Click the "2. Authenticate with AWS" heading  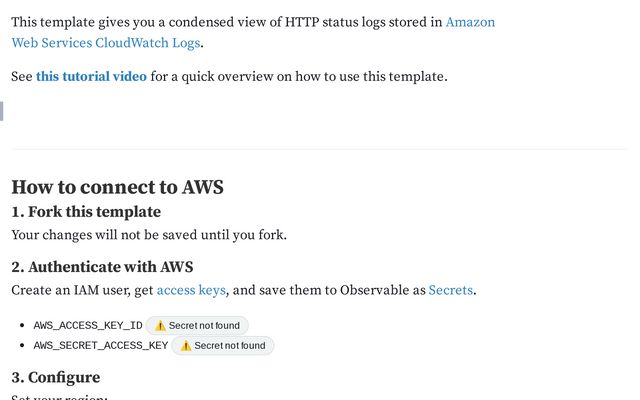102,267
